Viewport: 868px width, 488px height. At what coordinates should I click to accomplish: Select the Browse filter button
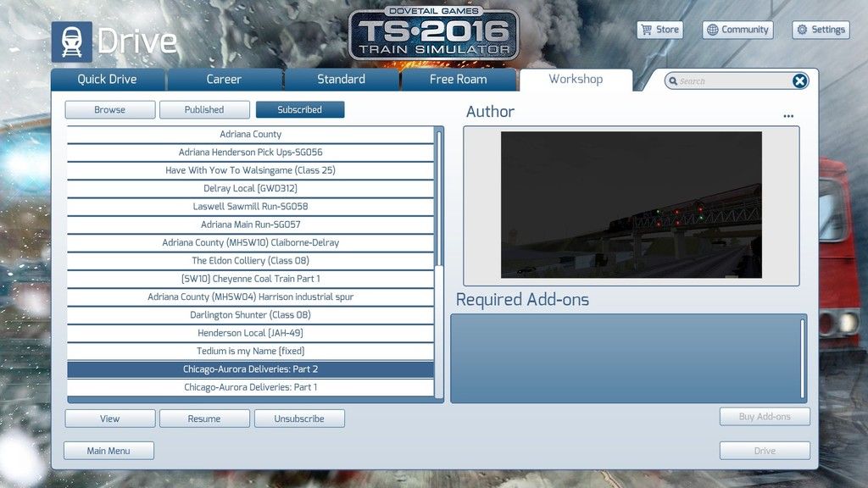click(x=110, y=110)
